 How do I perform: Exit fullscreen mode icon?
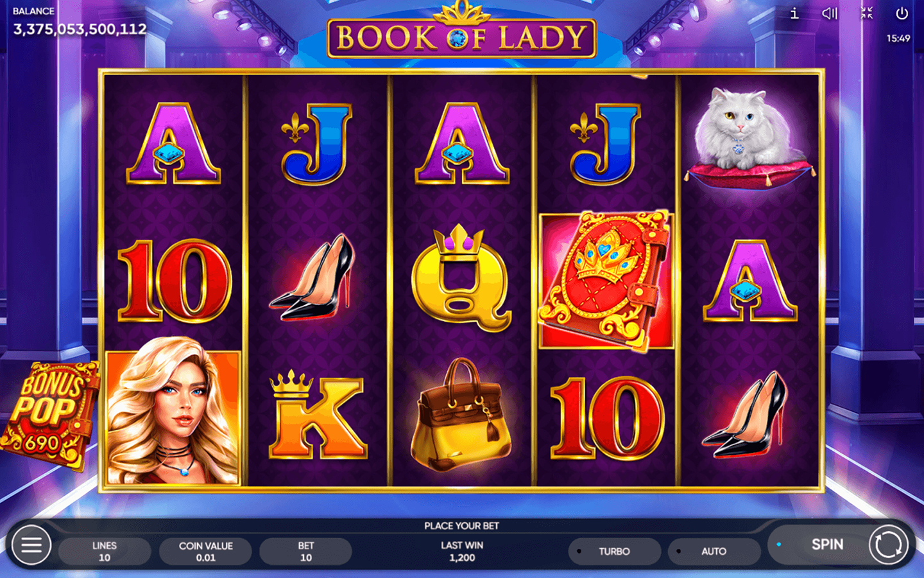point(866,13)
